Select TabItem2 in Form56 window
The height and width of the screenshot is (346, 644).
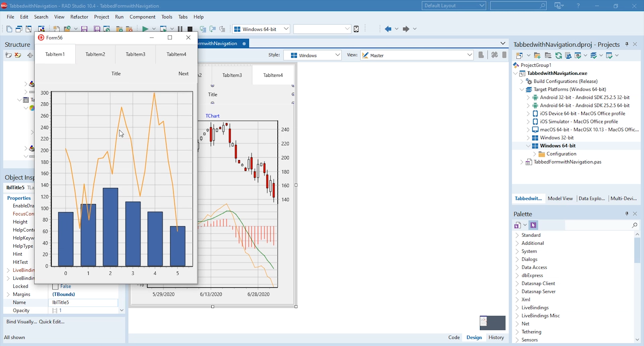(96, 54)
